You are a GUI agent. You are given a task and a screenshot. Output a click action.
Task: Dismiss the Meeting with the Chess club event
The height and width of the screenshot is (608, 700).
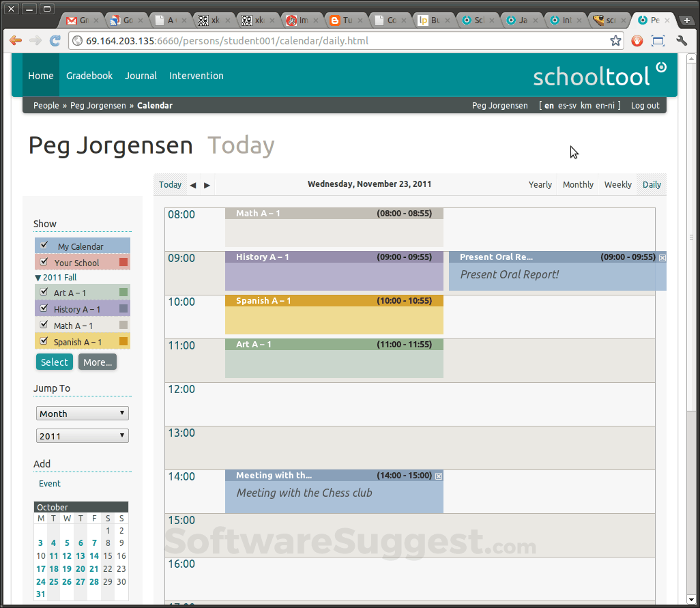[x=439, y=476]
